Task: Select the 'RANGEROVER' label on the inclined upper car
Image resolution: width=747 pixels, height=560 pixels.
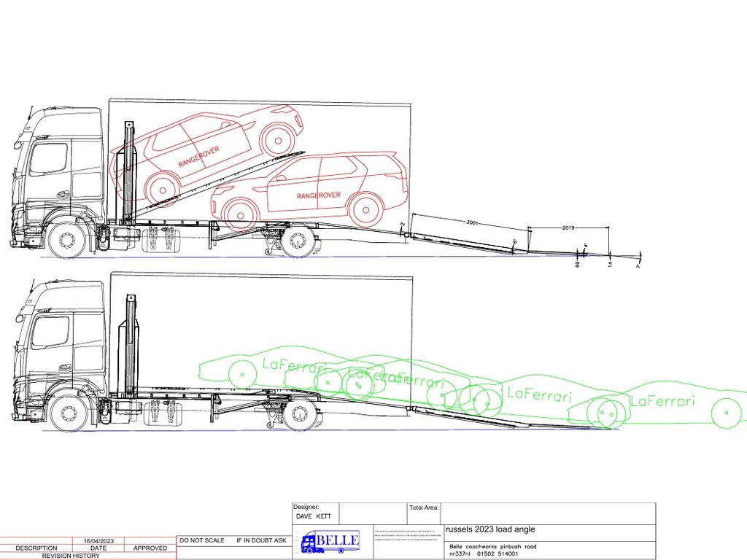Action: pos(198,157)
